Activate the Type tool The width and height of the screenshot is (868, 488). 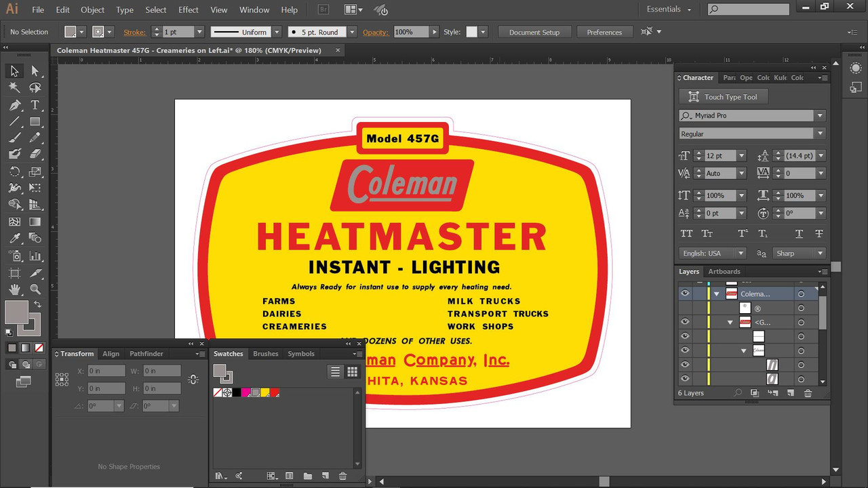click(35, 105)
